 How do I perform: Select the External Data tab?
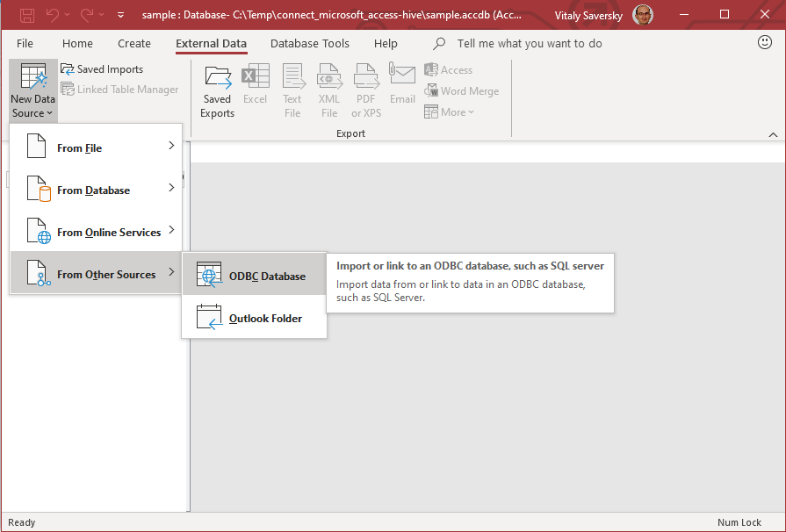[x=211, y=44]
